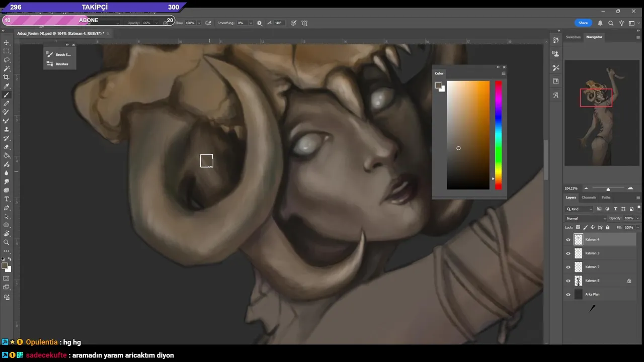Close the floating Color panel
The width and height of the screenshot is (644, 362).
(504, 67)
